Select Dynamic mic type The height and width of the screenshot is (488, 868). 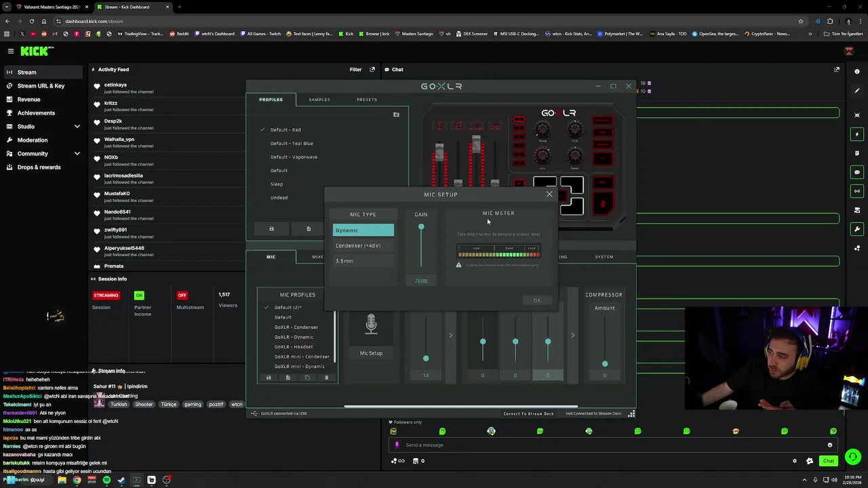coord(363,230)
